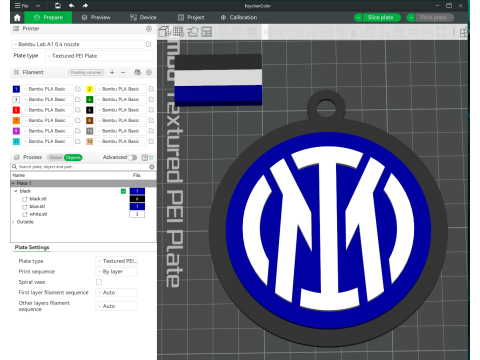This screenshot has width=480, height=360.
Task: Switch to the Prepare tab
Action: click(x=48, y=17)
